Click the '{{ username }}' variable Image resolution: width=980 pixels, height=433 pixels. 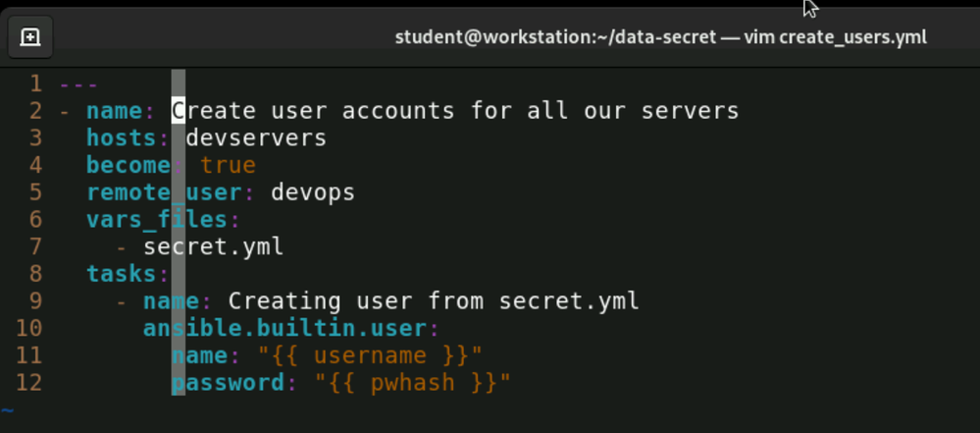[370, 354]
